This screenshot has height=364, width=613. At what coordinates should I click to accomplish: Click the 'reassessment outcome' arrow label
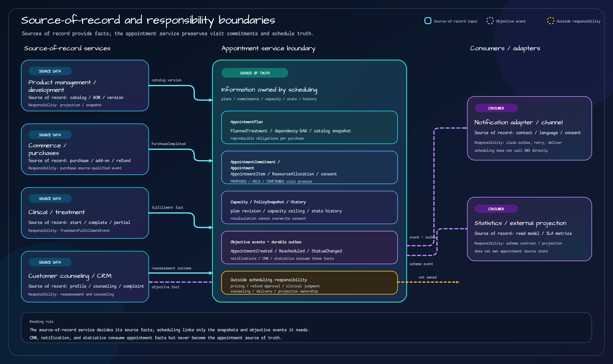click(171, 268)
